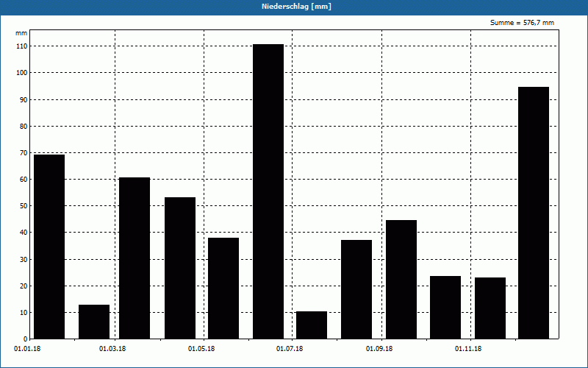This screenshot has width=588, height=368.
Task: Click the 40 y-axis value
Action: (x=24, y=233)
